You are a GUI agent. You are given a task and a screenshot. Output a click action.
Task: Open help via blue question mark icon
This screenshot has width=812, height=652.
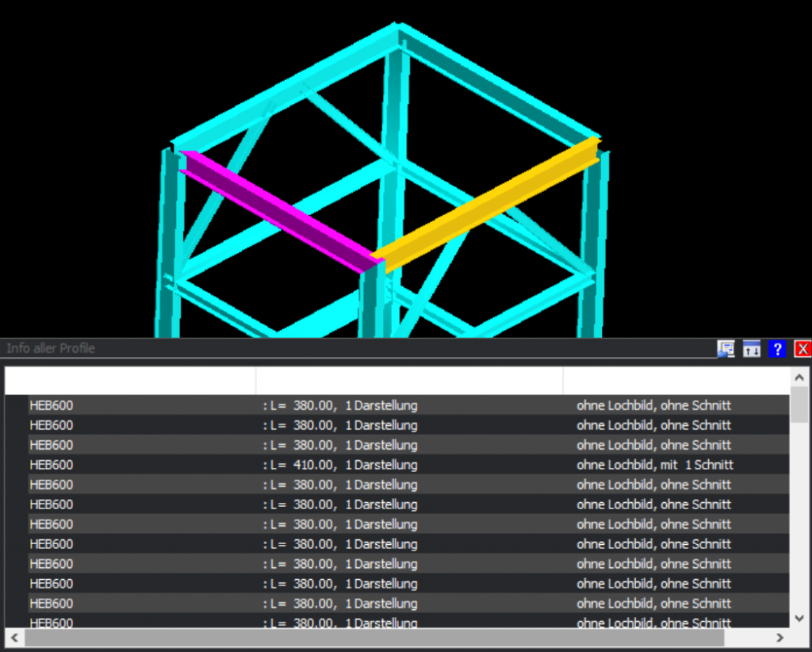[777, 348]
